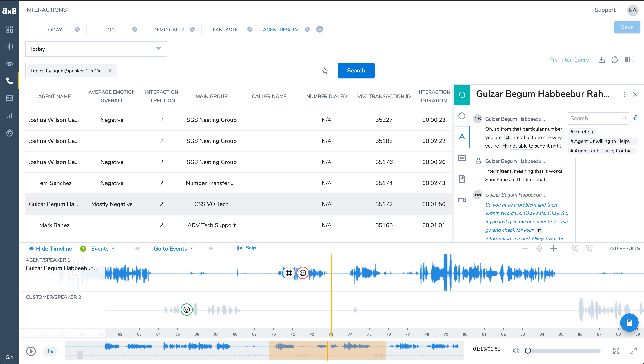Screen dimensions: 644x364
Task: Jump to previous event
Action: (x=137, y=248)
